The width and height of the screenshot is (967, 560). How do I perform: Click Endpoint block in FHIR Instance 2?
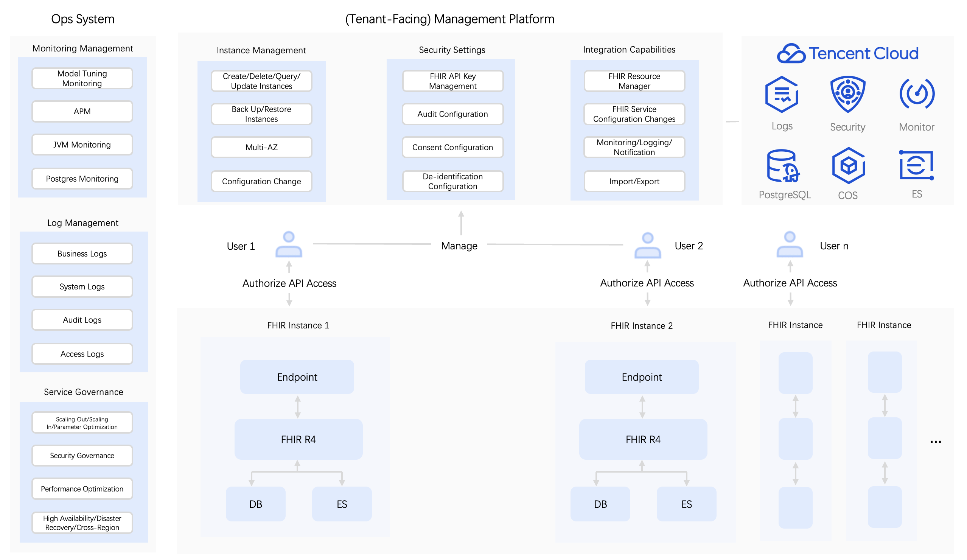coord(642,376)
